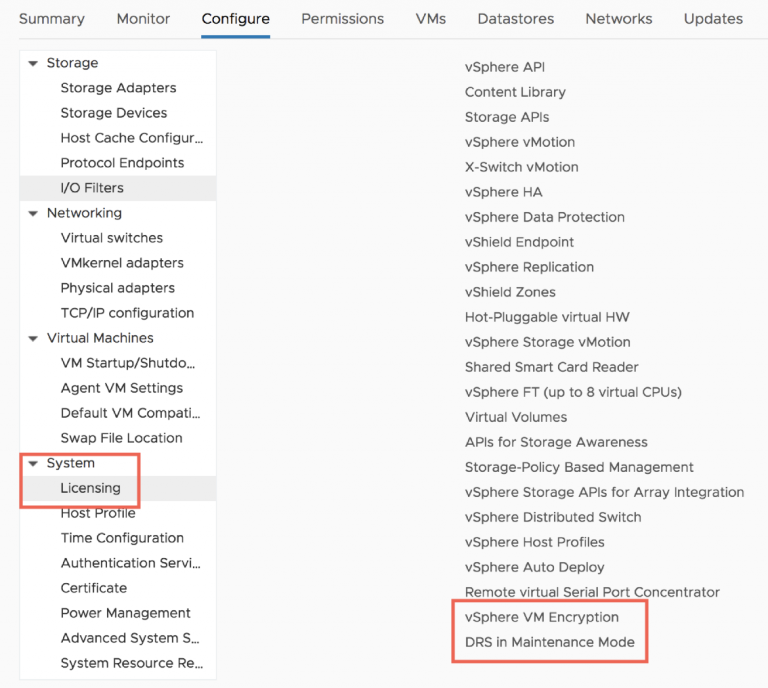The image size is (768, 688).
Task: Click vSphere VM Encryption feature
Action: (x=542, y=617)
